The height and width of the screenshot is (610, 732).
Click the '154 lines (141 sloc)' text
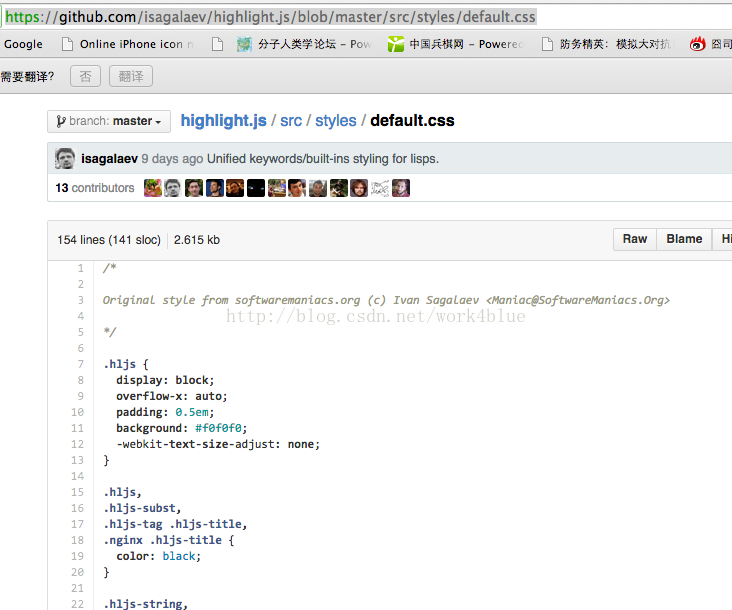pos(109,240)
